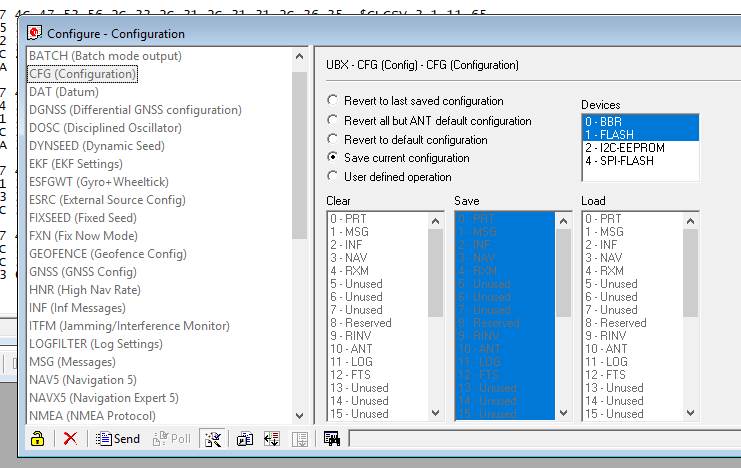Click the red X close icon in toolbar
This screenshot has height=468, width=741.
pyautogui.click(x=70, y=438)
